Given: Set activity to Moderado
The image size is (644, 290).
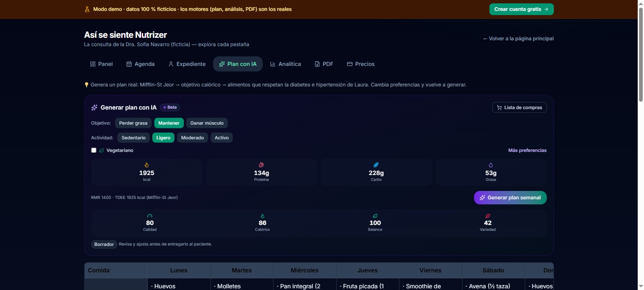Looking at the screenshot, I should click(193, 138).
